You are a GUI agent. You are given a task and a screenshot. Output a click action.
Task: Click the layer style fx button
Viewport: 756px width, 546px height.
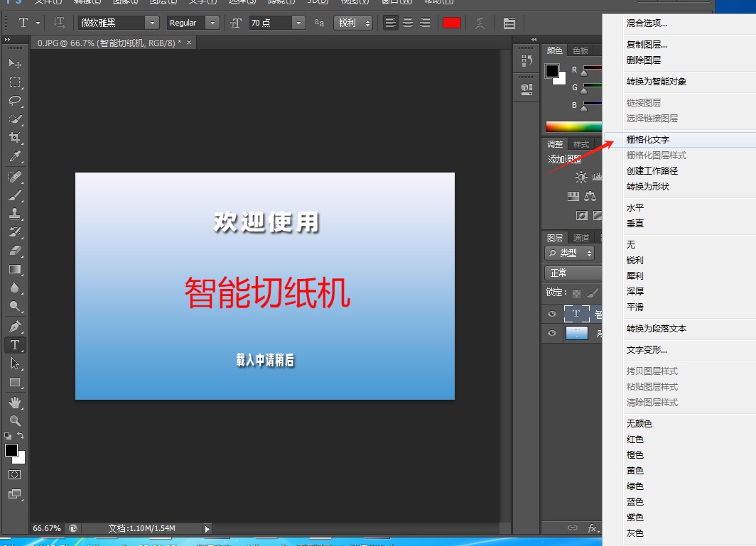tap(593, 528)
